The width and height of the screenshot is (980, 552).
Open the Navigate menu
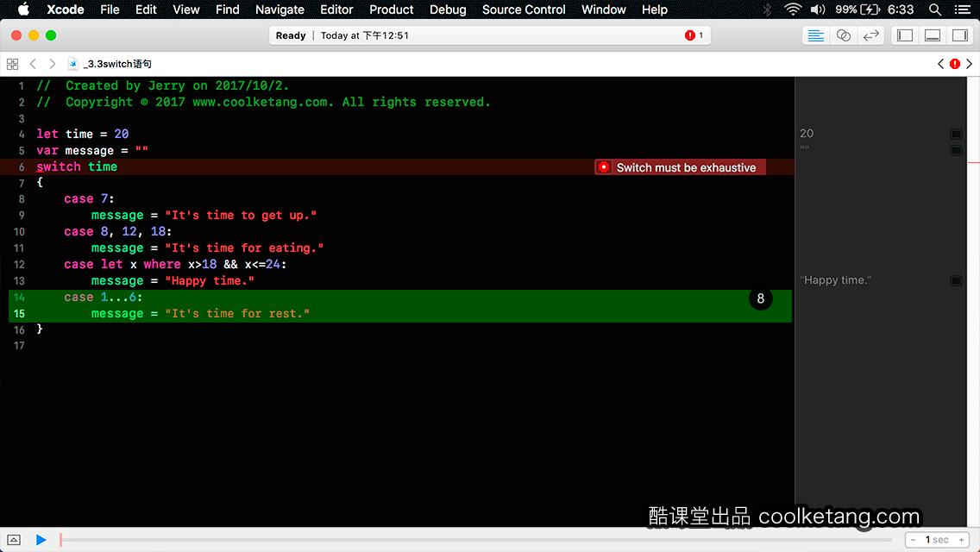tap(280, 9)
